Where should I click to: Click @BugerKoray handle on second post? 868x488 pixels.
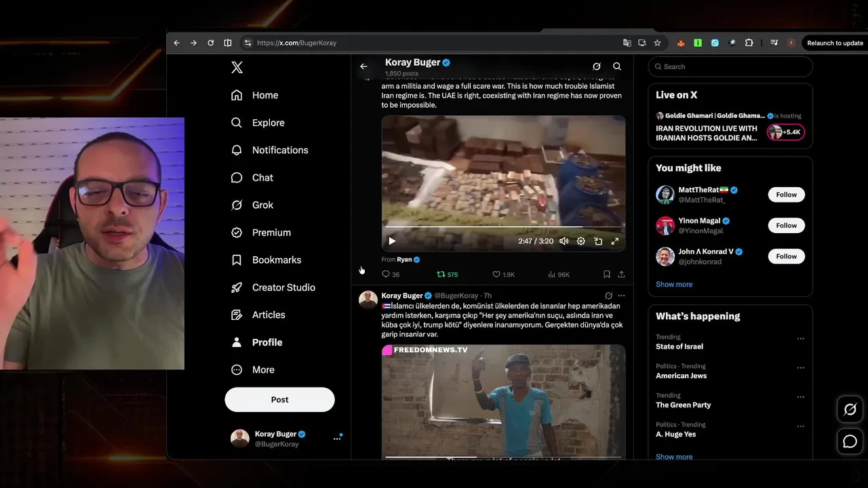point(456,296)
